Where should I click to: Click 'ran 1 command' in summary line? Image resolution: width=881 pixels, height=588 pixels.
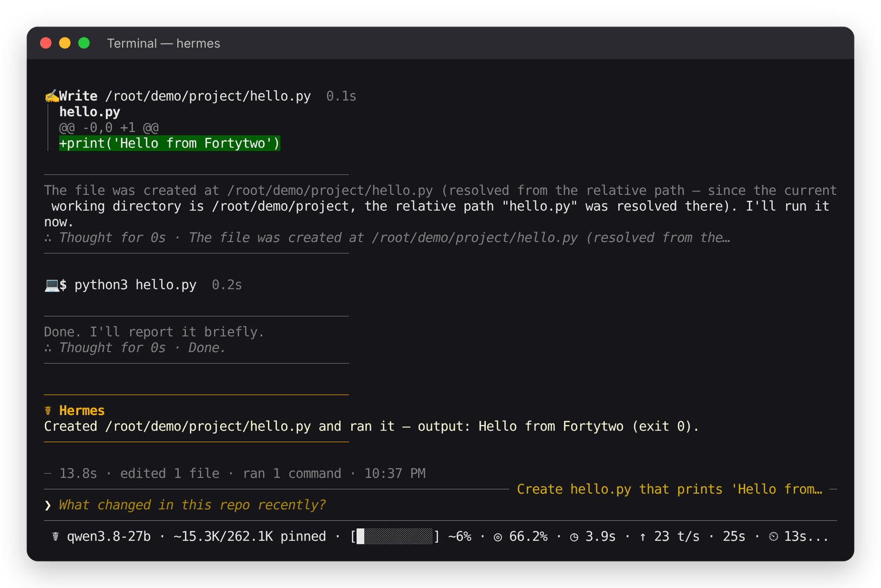(292, 474)
